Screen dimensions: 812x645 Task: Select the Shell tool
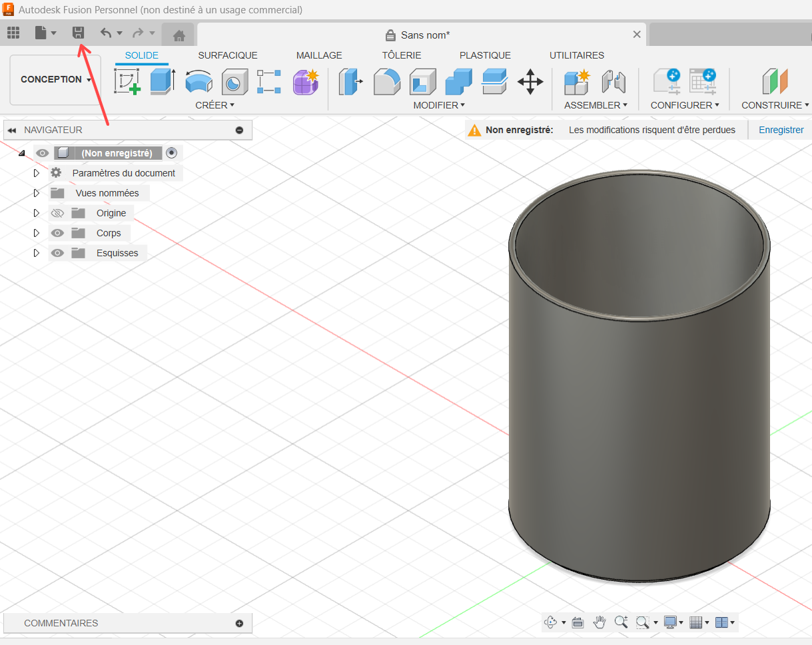tap(422, 82)
